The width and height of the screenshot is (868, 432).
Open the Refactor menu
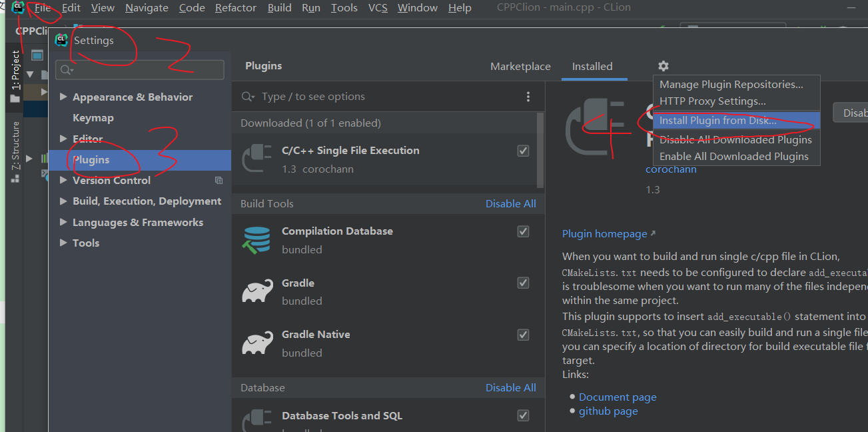(236, 8)
